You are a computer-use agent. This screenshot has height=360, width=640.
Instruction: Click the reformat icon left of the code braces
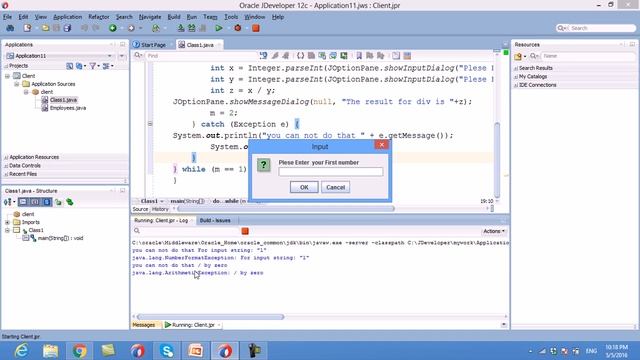(x=285, y=56)
